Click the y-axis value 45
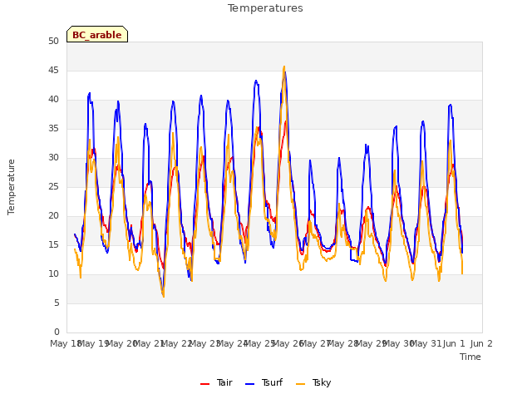 click(53, 70)
